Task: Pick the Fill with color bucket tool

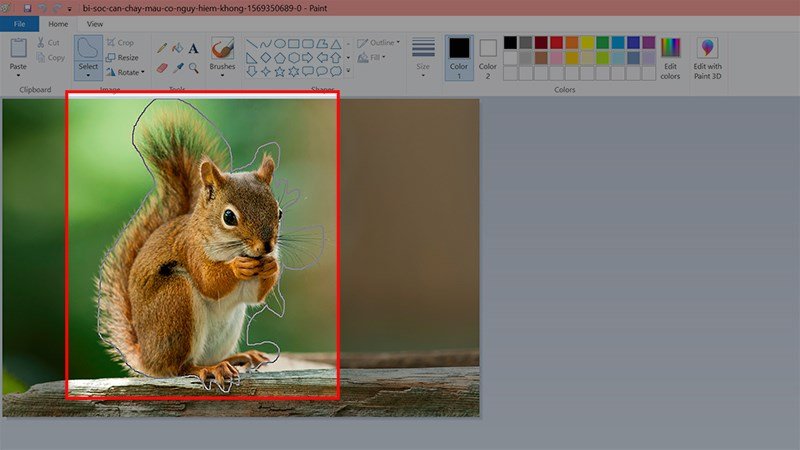Action: (x=177, y=47)
